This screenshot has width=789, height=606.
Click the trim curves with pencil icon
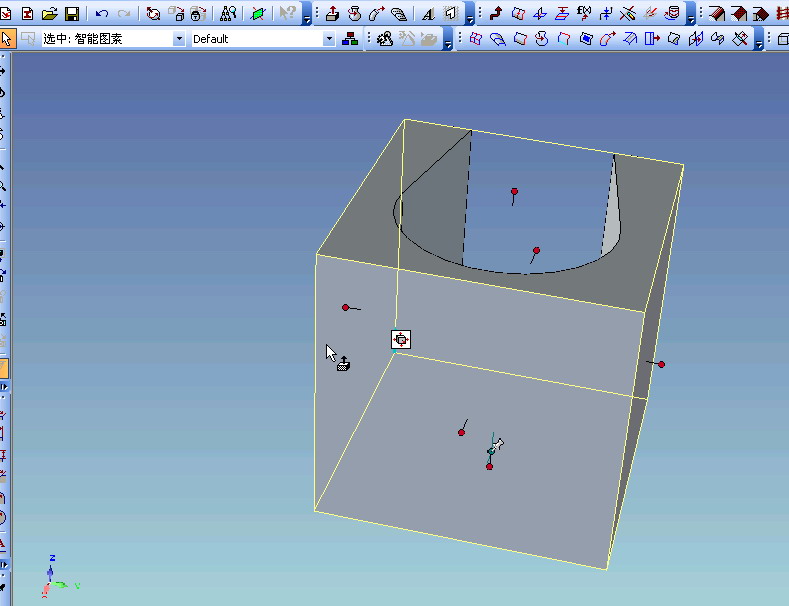click(x=627, y=13)
